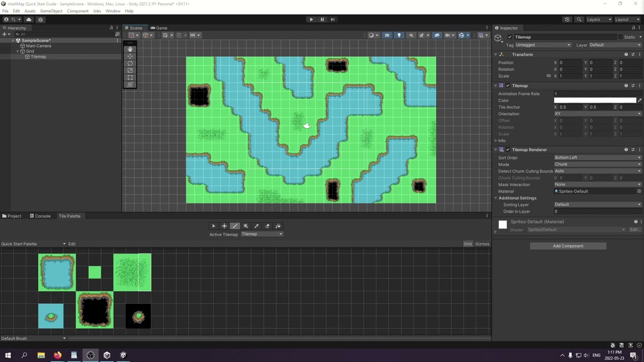Start Play mode

[x=311, y=20]
